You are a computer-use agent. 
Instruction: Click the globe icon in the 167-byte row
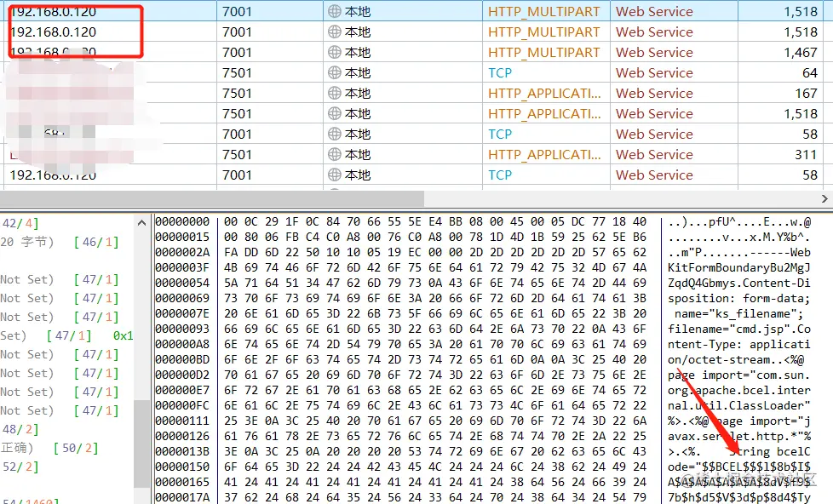click(334, 93)
